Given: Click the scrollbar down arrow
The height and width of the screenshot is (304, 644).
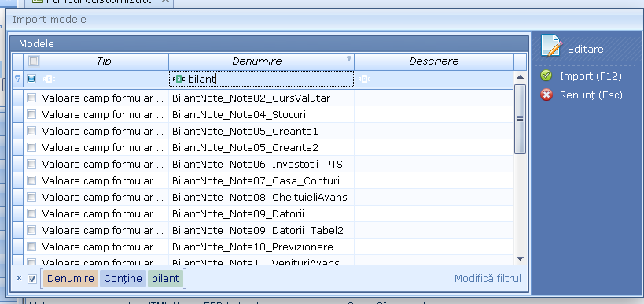Looking at the screenshot, I should [520, 259].
